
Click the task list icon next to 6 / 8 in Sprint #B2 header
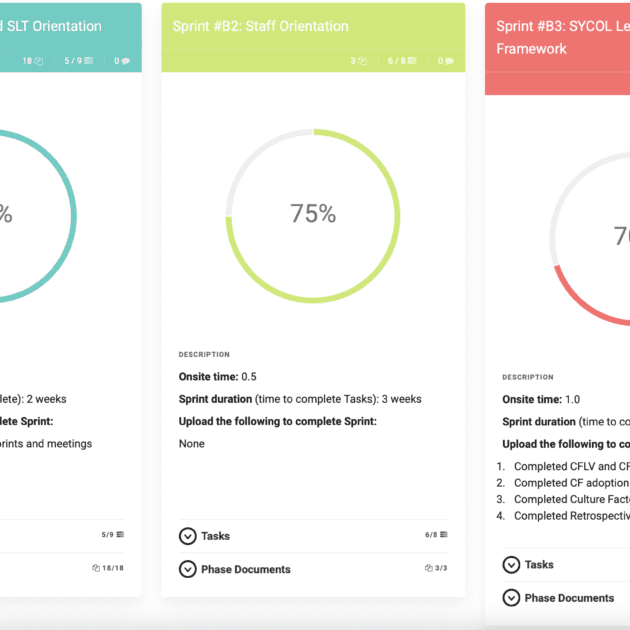[412, 61]
